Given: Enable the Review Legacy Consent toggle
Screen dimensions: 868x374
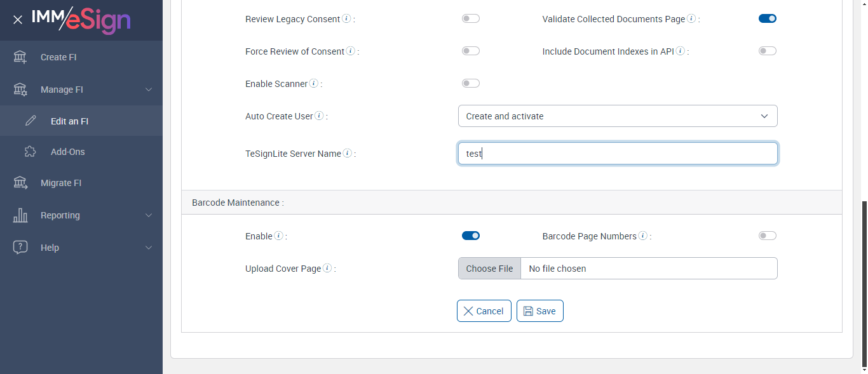Looking at the screenshot, I should pyautogui.click(x=471, y=19).
